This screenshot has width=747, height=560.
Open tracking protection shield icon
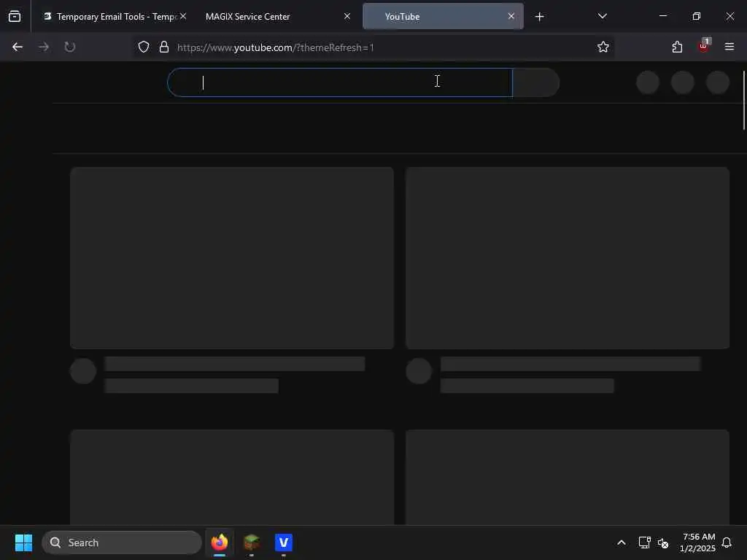pos(144,47)
